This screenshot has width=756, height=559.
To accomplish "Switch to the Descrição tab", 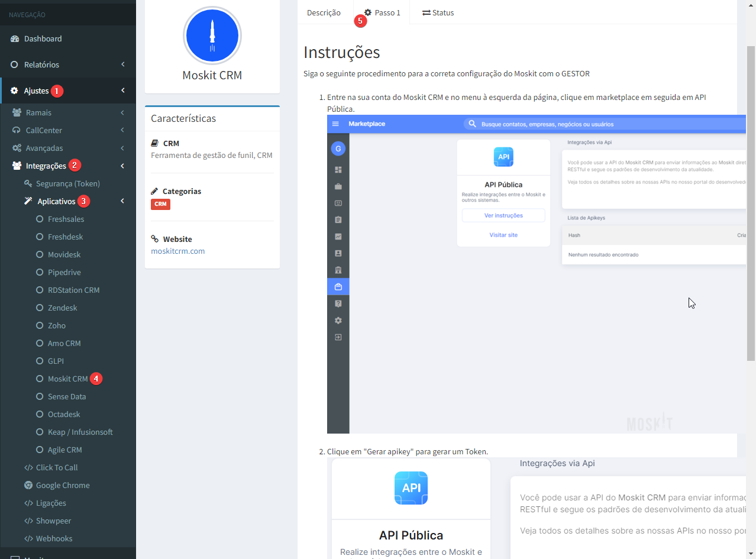I will pos(324,12).
